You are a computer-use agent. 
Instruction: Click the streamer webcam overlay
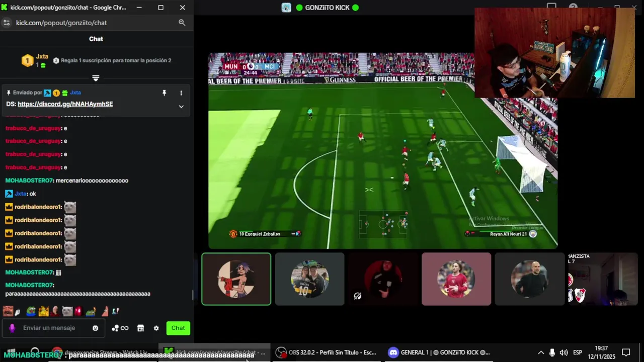point(554,52)
